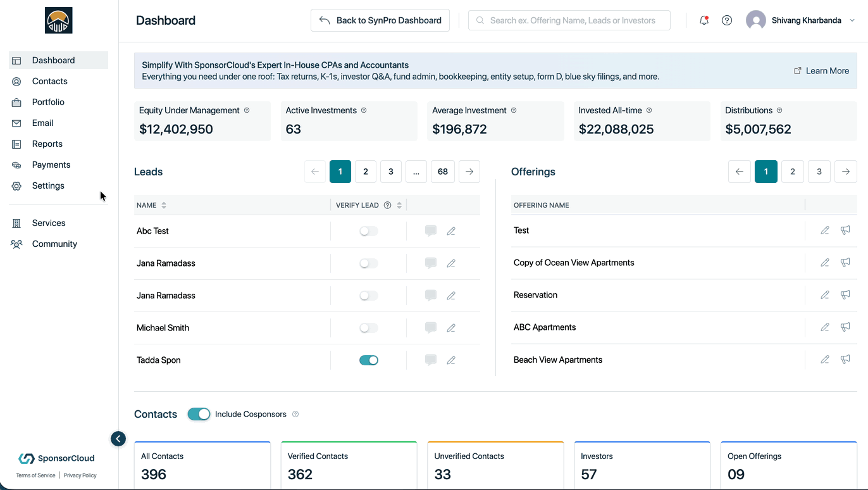Click megaphone icon for Beach View Apartments
This screenshot has width=868, height=490.
845,359
